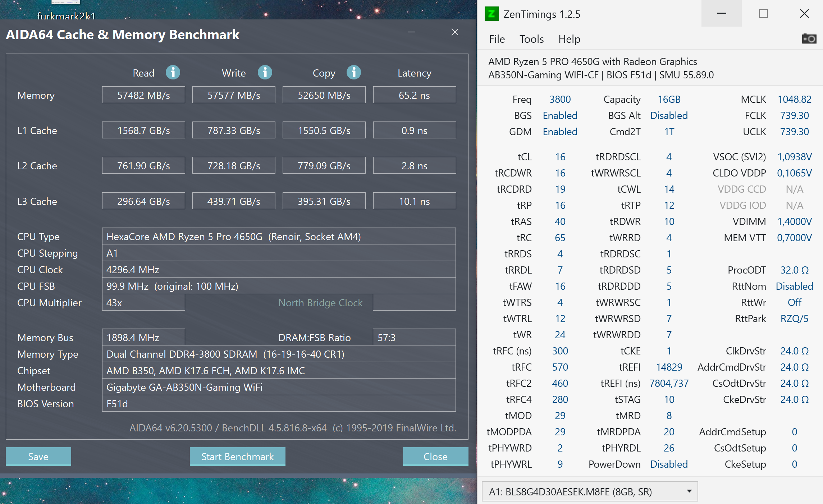
Task: Click the Write info icon
Action: coord(265,72)
